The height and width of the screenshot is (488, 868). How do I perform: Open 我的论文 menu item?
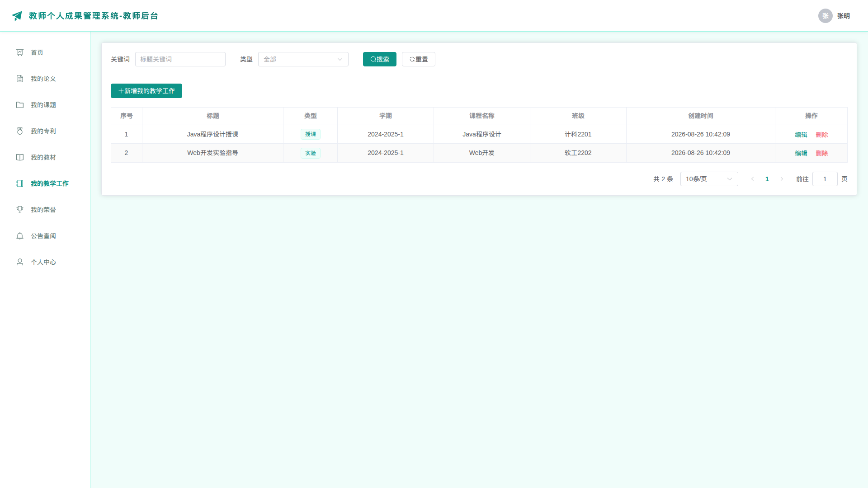[x=45, y=79]
